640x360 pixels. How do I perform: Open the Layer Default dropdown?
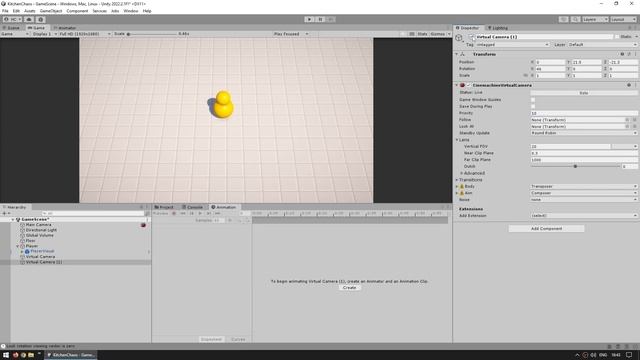click(602, 44)
